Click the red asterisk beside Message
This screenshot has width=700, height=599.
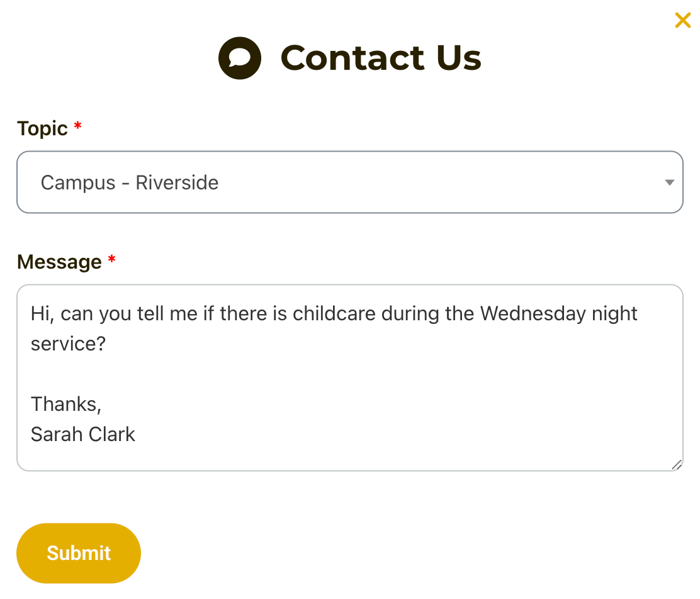[x=111, y=261]
